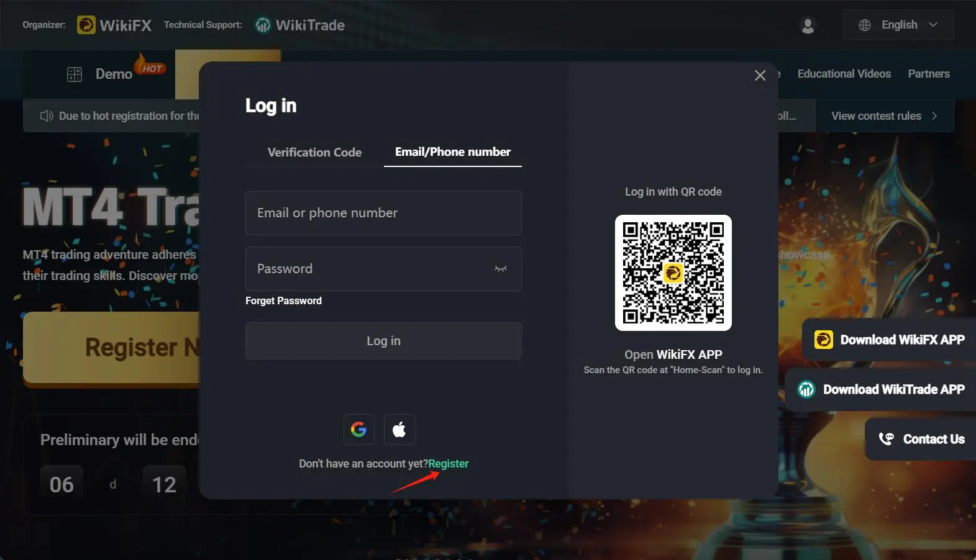Click the countdown value 12
Image resolution: width=976 pixels, height=560 pixels.
pyautogui.click(x=164, y=484)
